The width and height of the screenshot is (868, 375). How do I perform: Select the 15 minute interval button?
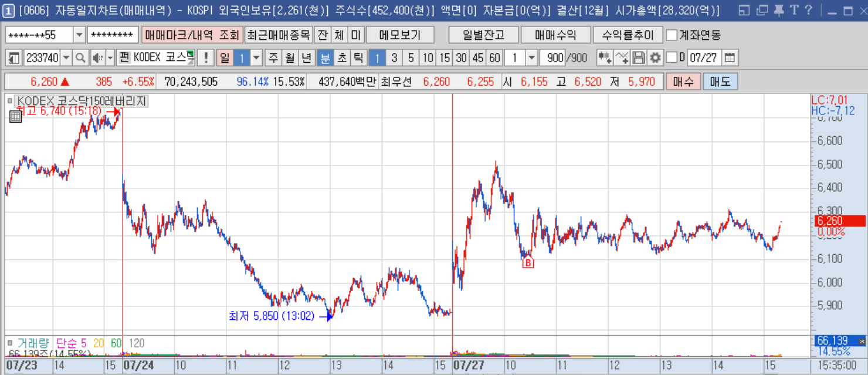(445, 58)
